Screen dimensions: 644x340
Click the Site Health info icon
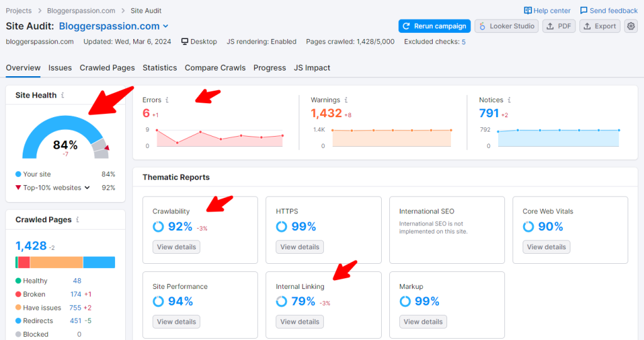[x=62, y=95]
